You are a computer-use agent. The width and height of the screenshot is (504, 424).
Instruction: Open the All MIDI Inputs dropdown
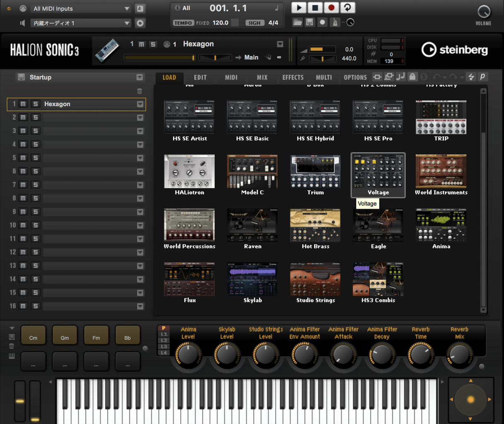click(x=81, y=9)
